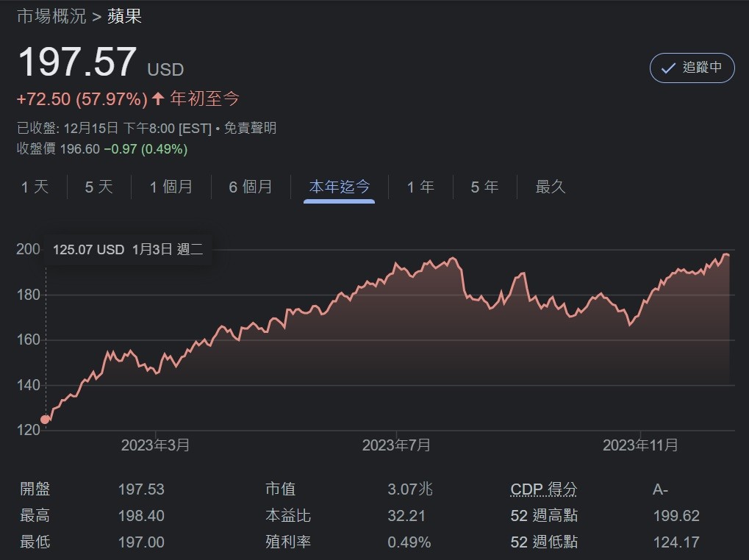The height and width of the screenshot is (560, 749).
Task: Click the 2023年11月 axis label
Action: pos(640,445)
